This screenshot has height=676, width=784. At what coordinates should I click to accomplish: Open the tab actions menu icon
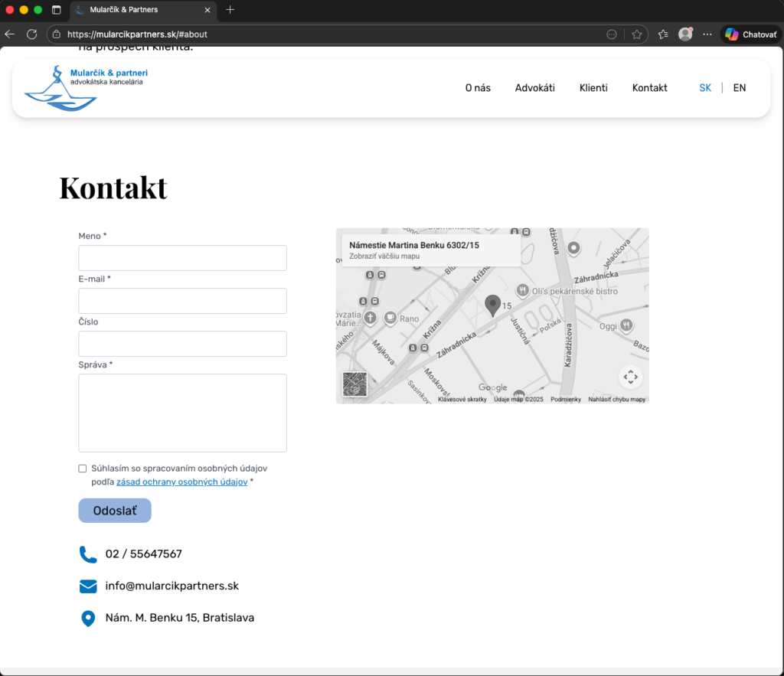point(57,9)
